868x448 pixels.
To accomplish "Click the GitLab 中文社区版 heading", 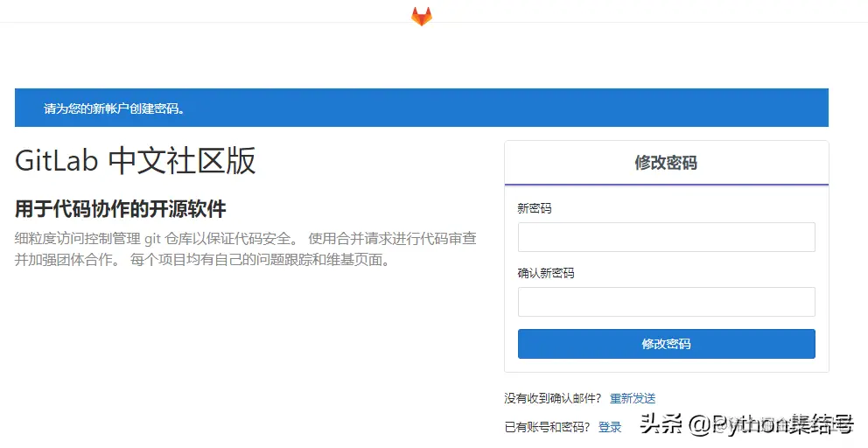I will coord(135,161).
